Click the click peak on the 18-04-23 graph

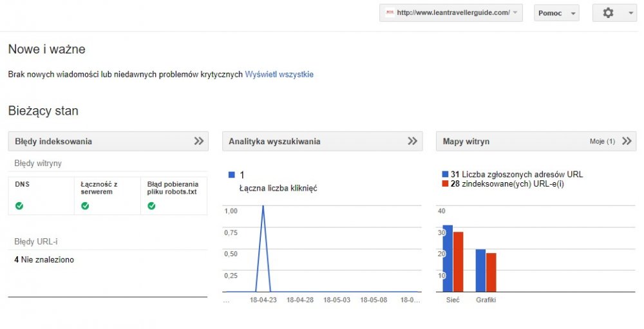(x=263, y=207)
